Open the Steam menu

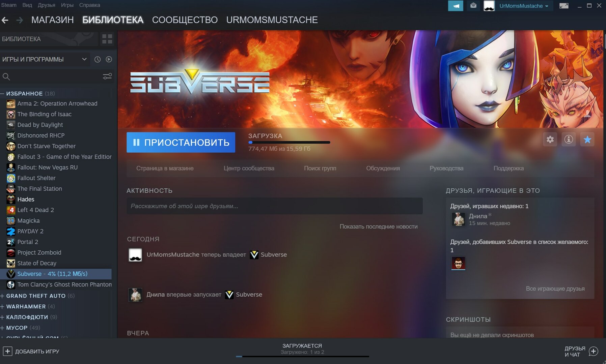[9, 5]
